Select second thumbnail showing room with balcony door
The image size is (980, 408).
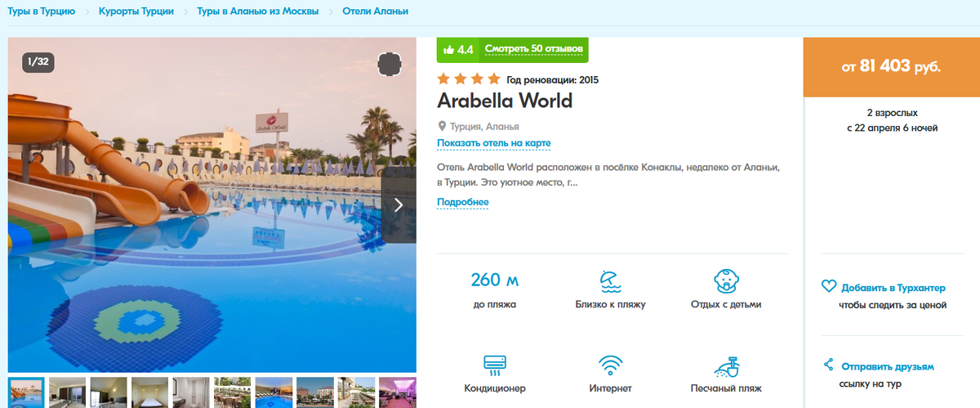(68, 392)
